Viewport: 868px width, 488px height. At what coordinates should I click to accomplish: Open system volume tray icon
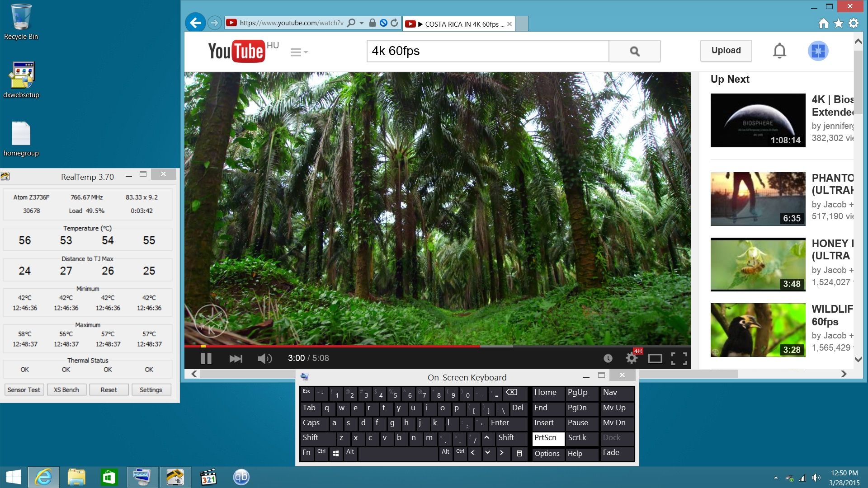tap(816, 478)
